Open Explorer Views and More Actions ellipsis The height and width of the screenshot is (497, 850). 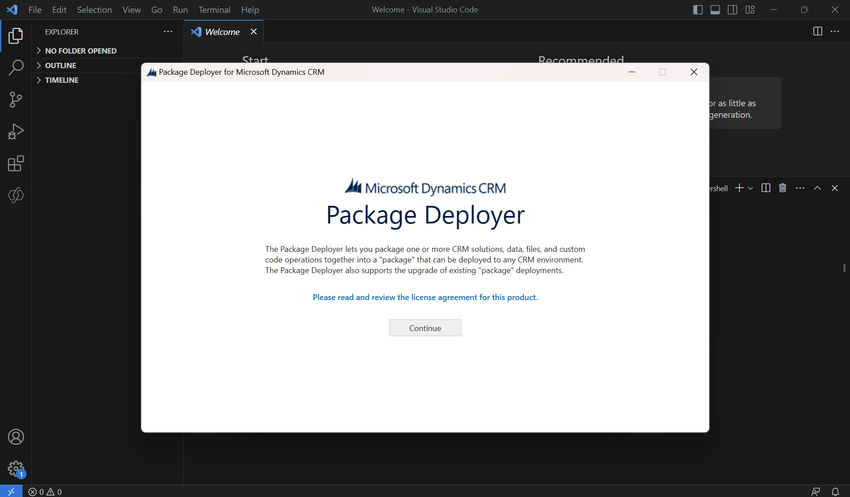coord(168,31)
